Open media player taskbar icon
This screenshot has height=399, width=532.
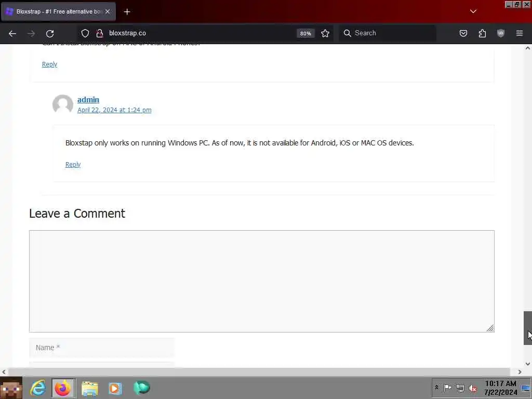(x=115, y=389)
